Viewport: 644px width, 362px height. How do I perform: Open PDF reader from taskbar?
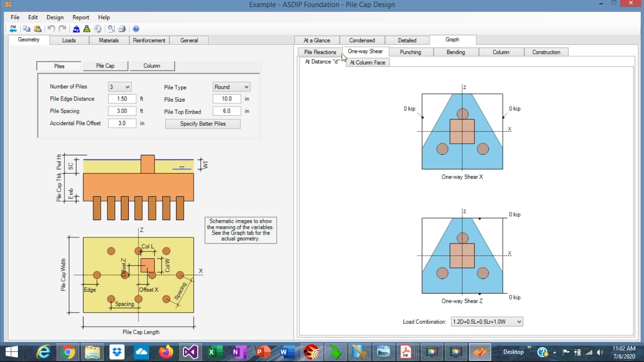click(x=406, y=352)
